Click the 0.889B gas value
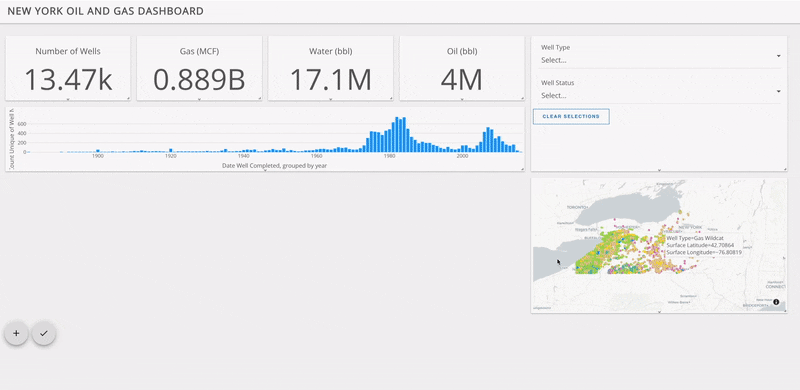Viewport: 800px width, 390px height. tap(199, 80)
